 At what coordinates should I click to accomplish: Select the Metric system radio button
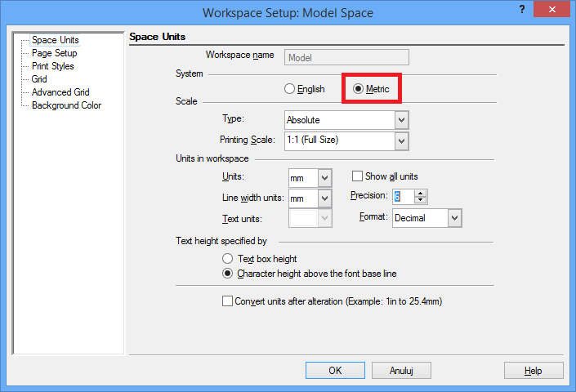tap(358, 89)
